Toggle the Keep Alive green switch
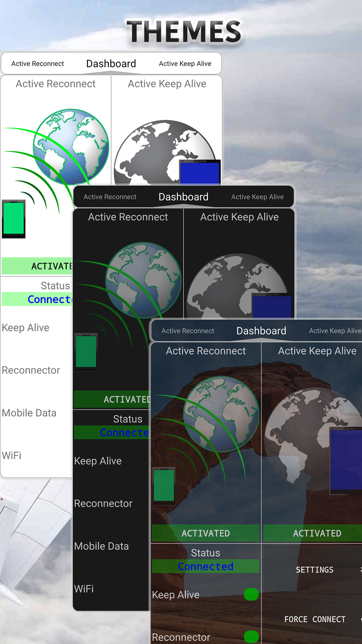The height and width of the screenshot is (644, 362). [251, 594]
